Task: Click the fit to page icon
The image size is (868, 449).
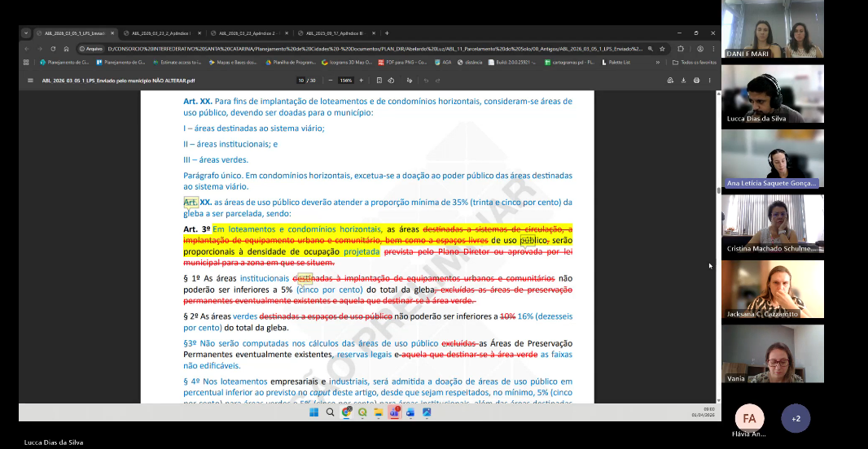Action: (x=380, y=81)
